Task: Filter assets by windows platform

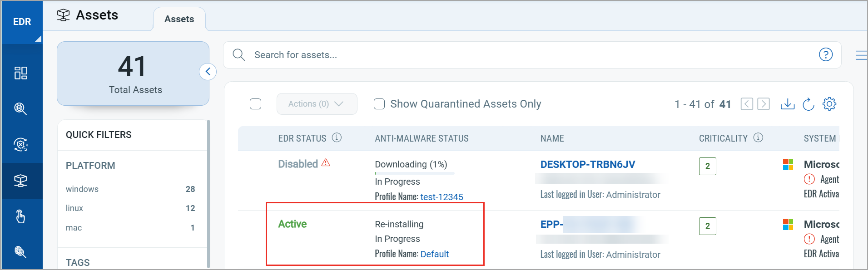Action: (82, 189)
